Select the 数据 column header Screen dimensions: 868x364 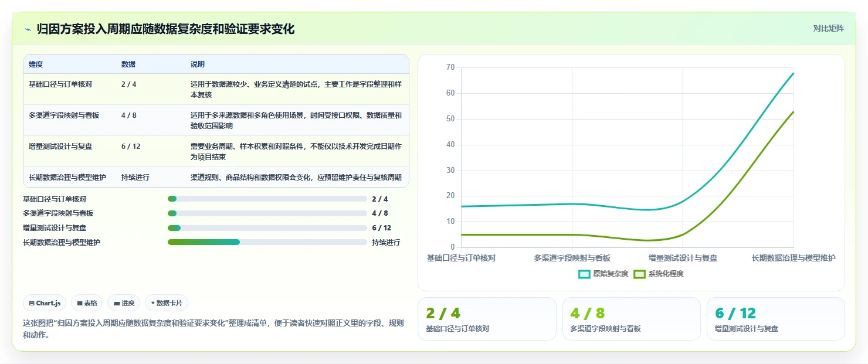(128, 64)
